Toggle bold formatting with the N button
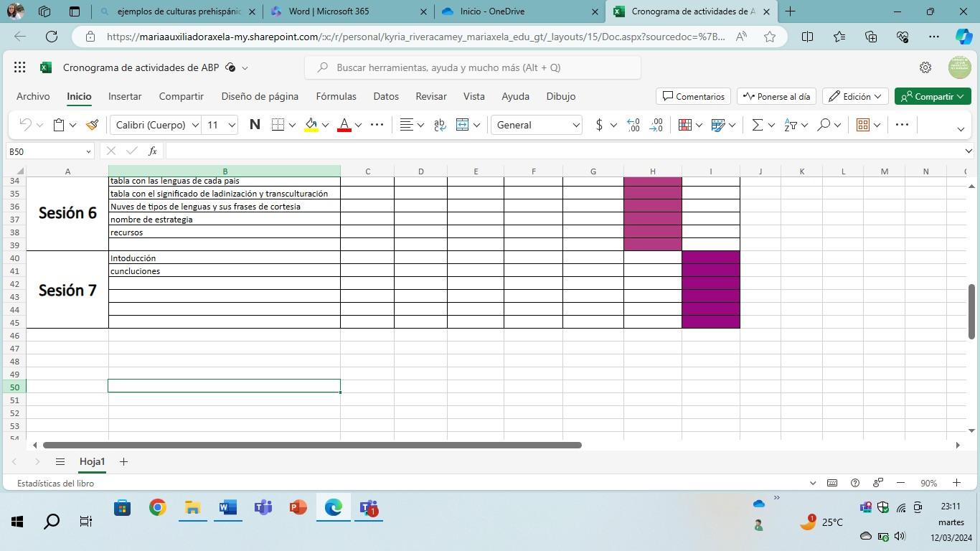 (x=255, y=125)
